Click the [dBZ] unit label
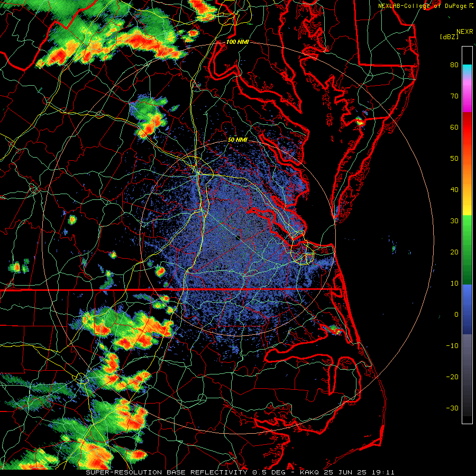This screenshot has width=476, height=476. pos(449,37)
